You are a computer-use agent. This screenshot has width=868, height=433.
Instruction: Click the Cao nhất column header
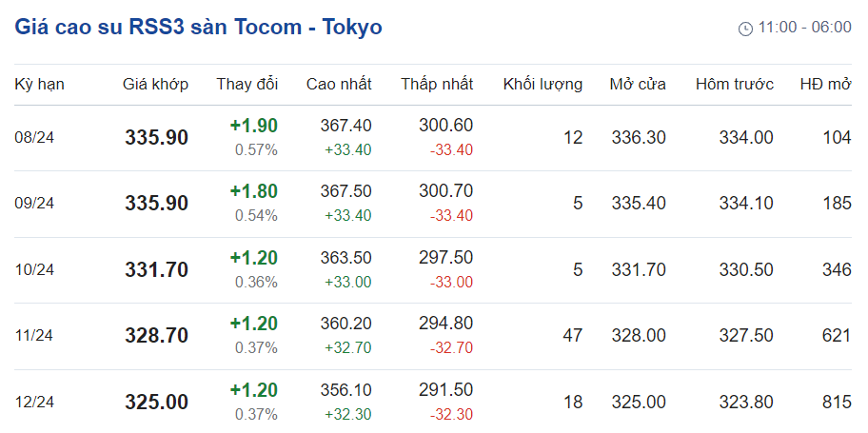click(x=339, y=85)
